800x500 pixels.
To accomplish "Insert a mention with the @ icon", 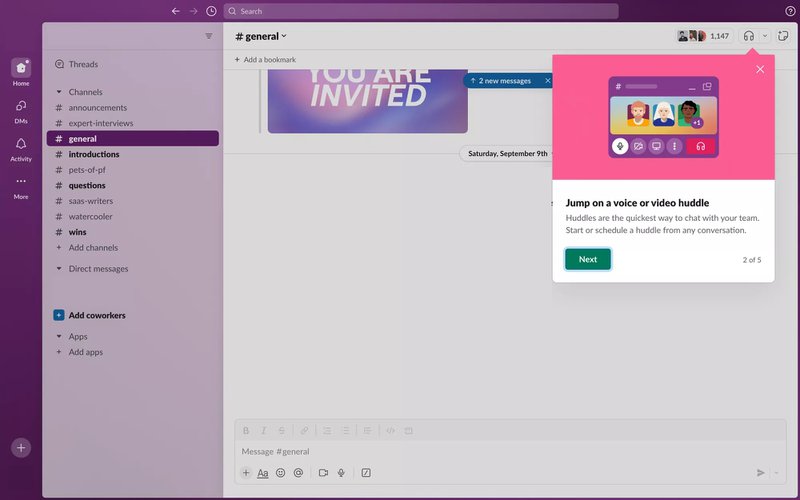I will (x=298, y=473).
